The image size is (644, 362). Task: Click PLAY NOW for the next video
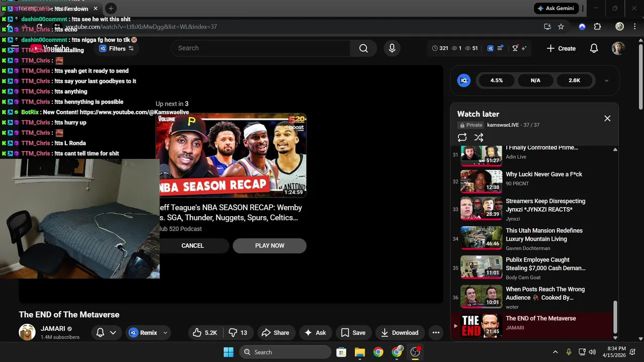(270, 245)
